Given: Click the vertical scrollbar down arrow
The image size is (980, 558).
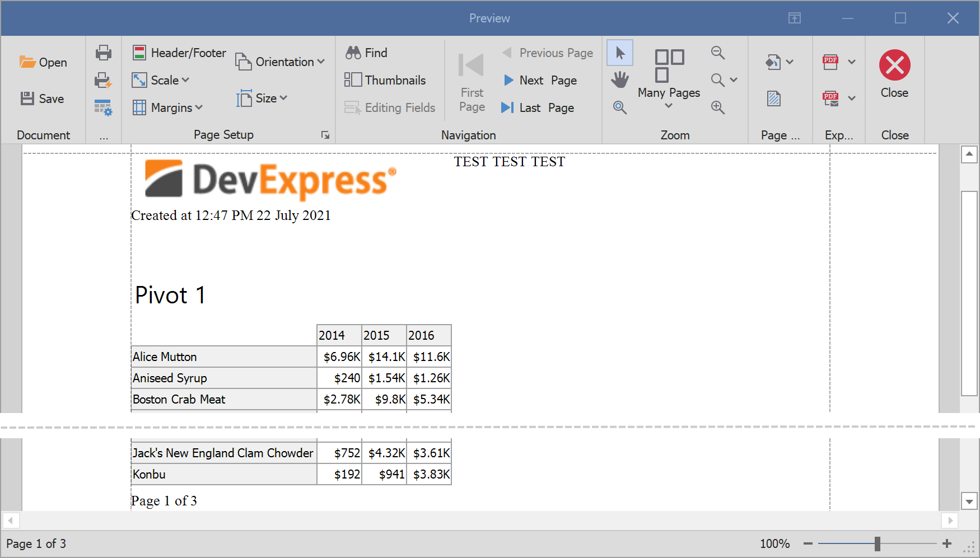Looking at the screenshot, I should (x=969, y=501).
